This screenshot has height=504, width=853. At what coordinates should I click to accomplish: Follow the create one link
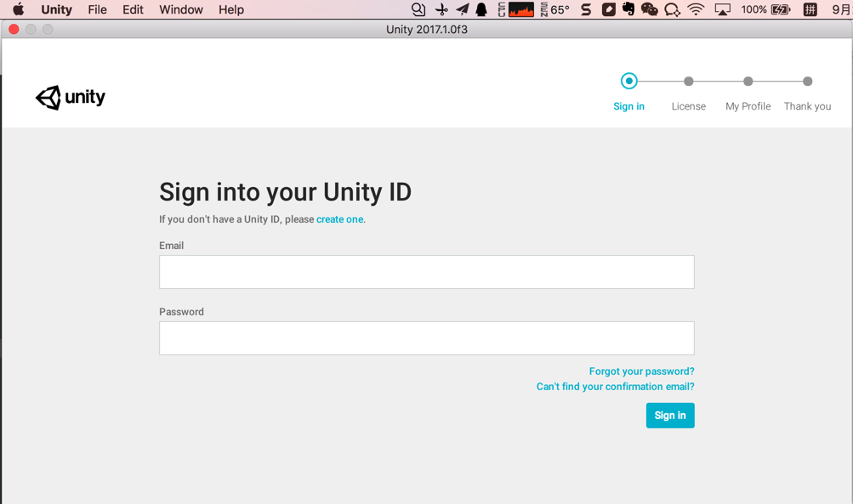point(340,219)
